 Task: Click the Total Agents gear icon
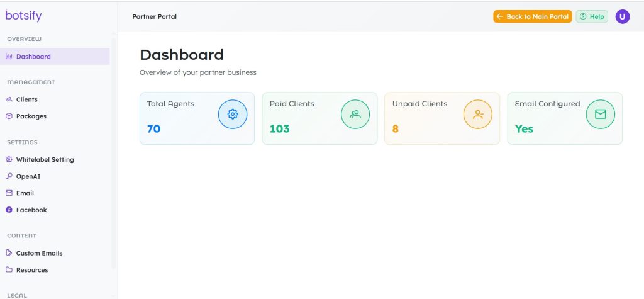click(233, 114)
